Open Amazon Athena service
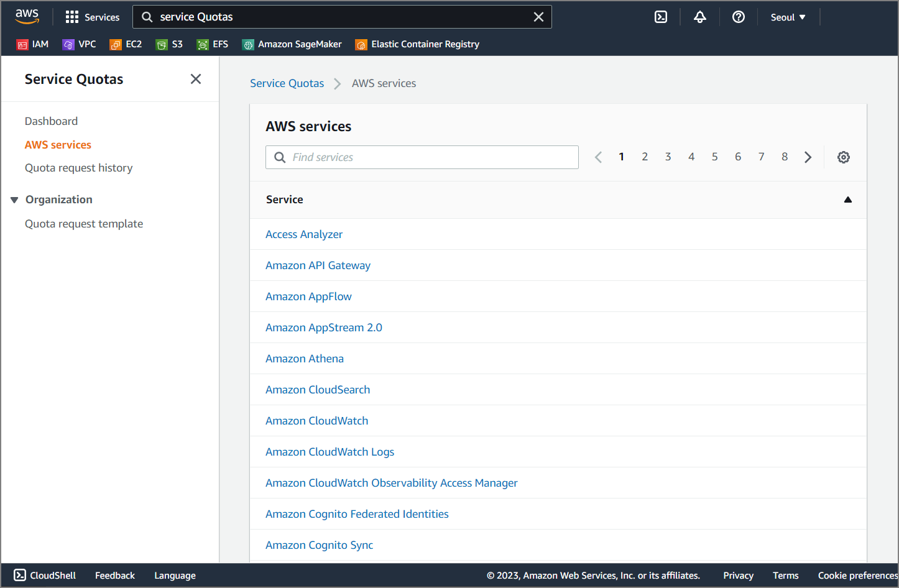This screenshot has height=588, width=899. point(305,359)
